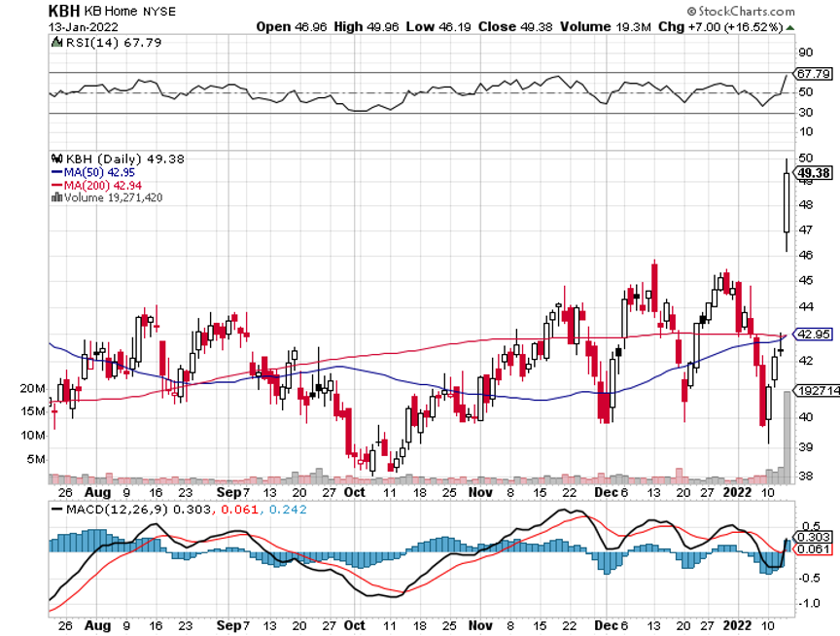Click the 67.79 RSI value tag on the axis

814,73
